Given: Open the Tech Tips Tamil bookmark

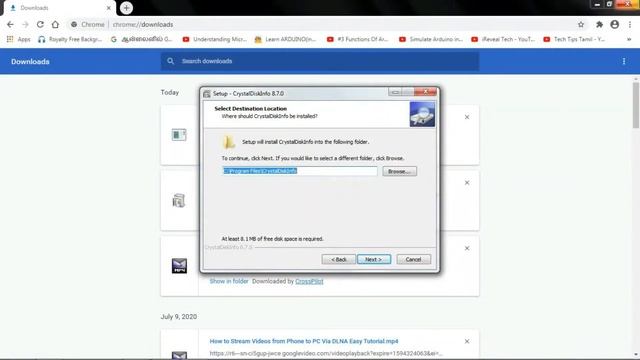Looking at the screenshot, I should 574,39.
